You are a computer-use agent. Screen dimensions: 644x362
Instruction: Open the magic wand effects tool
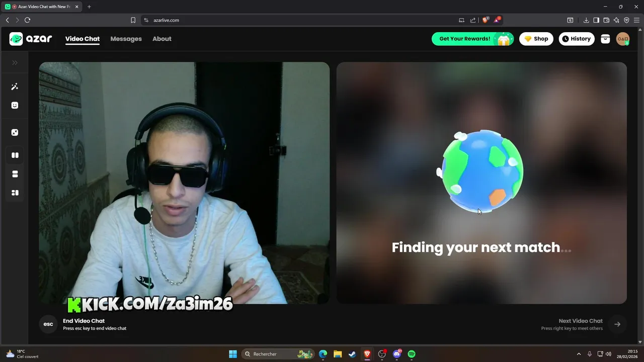click(x=15, y=87)
